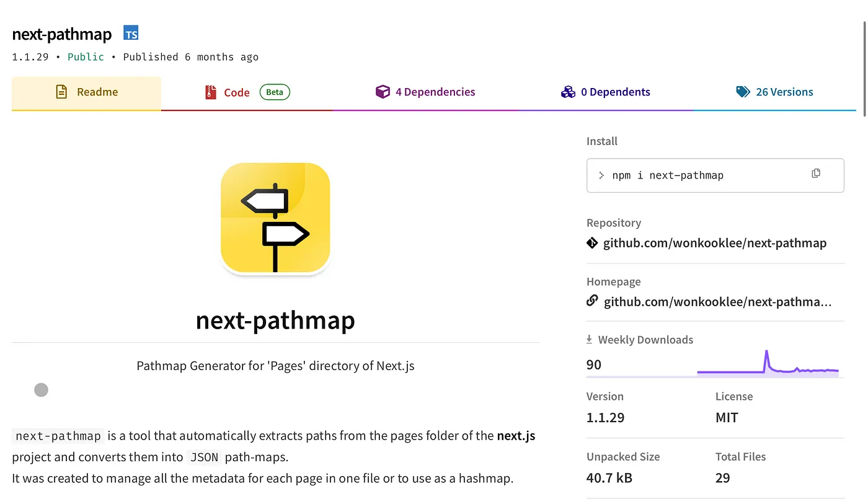This screenshot has height=504, width=868.
Task: Click the inline JSON code text
Action: pyautogui.click(x=204, y=458)
